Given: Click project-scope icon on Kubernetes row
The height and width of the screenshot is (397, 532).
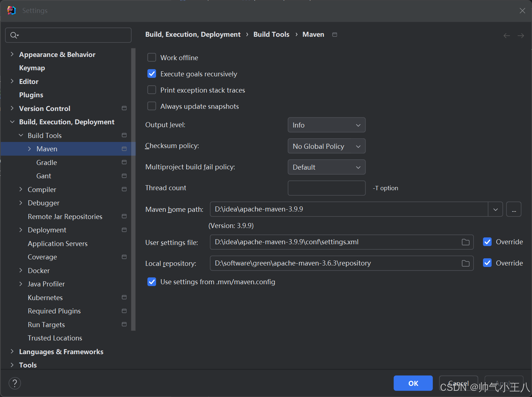Looking at the screenshot, I should [x=124, y=297].
